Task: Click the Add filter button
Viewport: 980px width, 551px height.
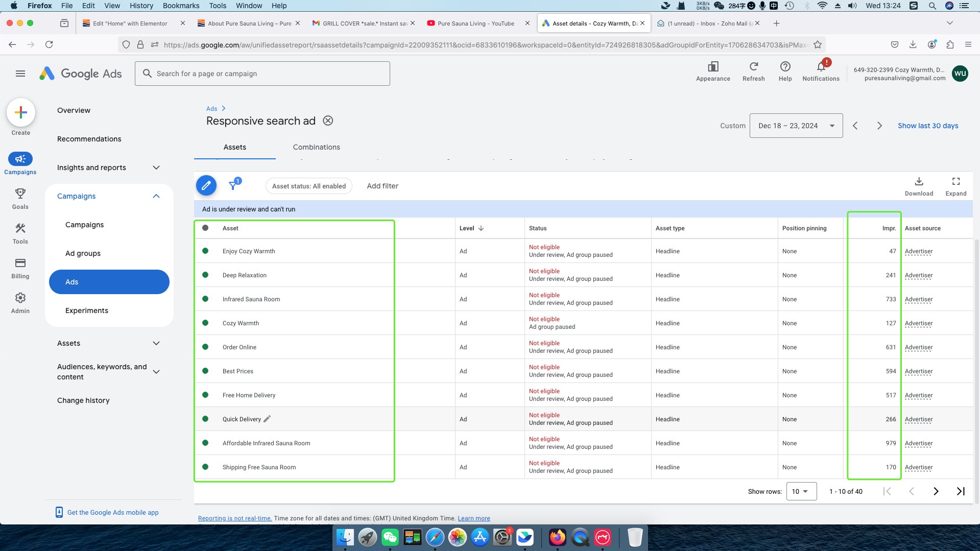Action: (382, 186)
